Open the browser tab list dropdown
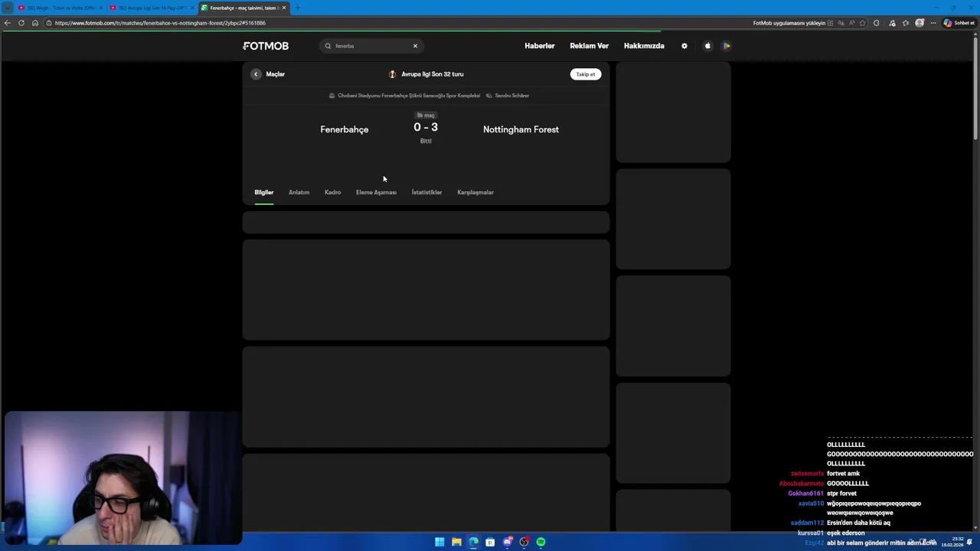Image resolution: width=980 pixels, height=551 pixels. [x=8, y=8]
